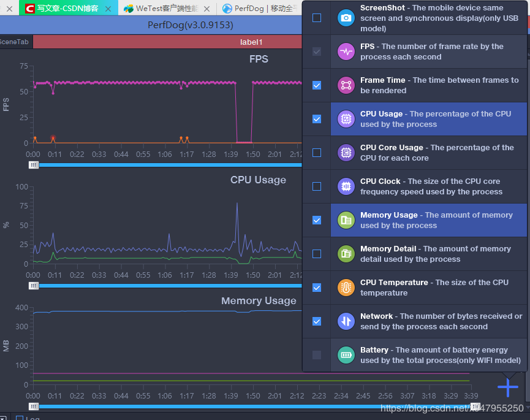Click the CPU Clock description text
Image resolution: width=530 pixels, height=420 pixels.
[x=431, y=186]
